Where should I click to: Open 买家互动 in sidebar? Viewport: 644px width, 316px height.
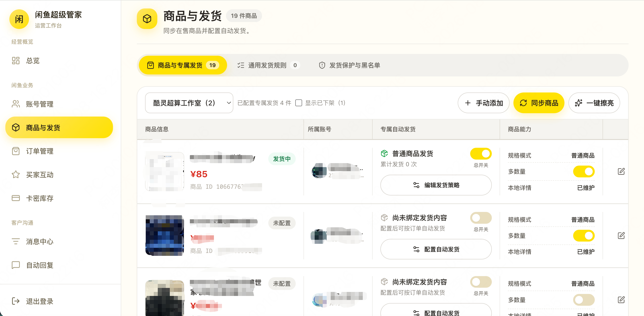pos(59,174)
